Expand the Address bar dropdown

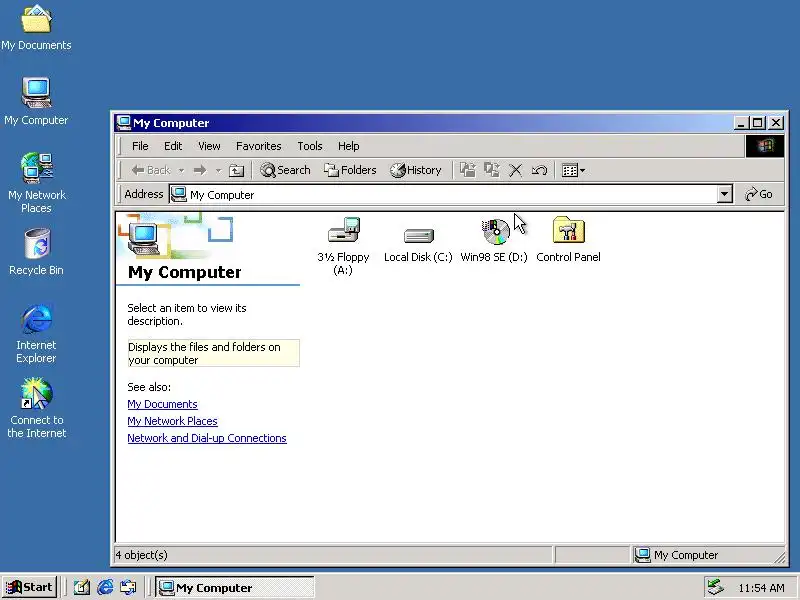[724, 194]
